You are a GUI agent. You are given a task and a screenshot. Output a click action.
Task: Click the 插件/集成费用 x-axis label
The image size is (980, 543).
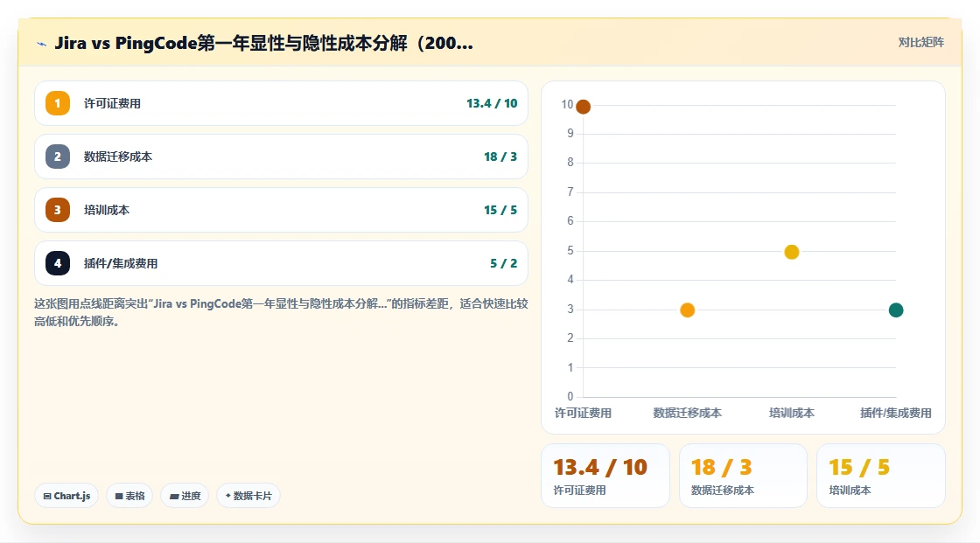(x=896, y=413)
